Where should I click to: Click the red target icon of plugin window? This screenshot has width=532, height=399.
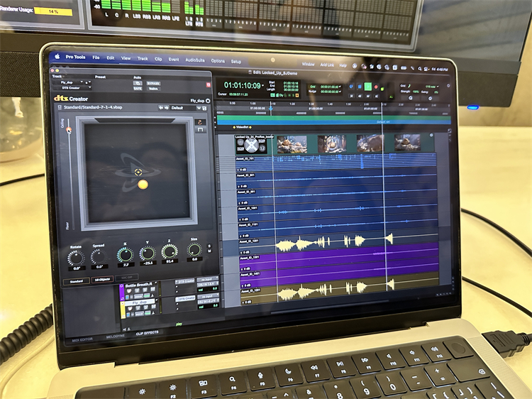pos(209,85)
